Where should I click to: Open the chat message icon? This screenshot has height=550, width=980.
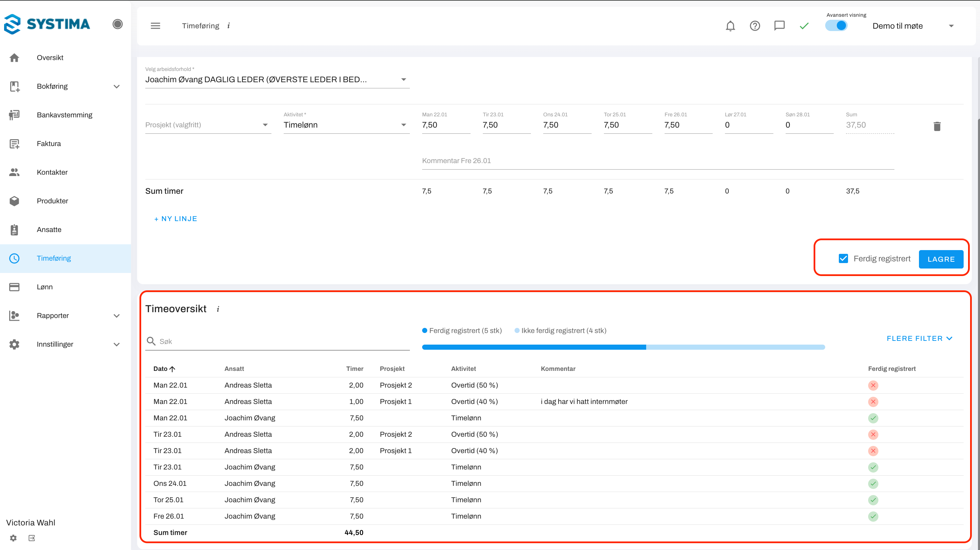(779, 26)
